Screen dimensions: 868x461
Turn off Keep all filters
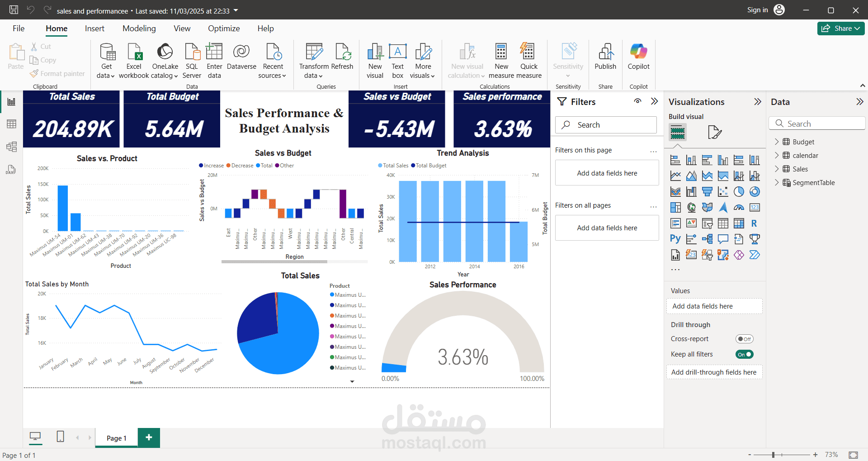pos(745,354)
